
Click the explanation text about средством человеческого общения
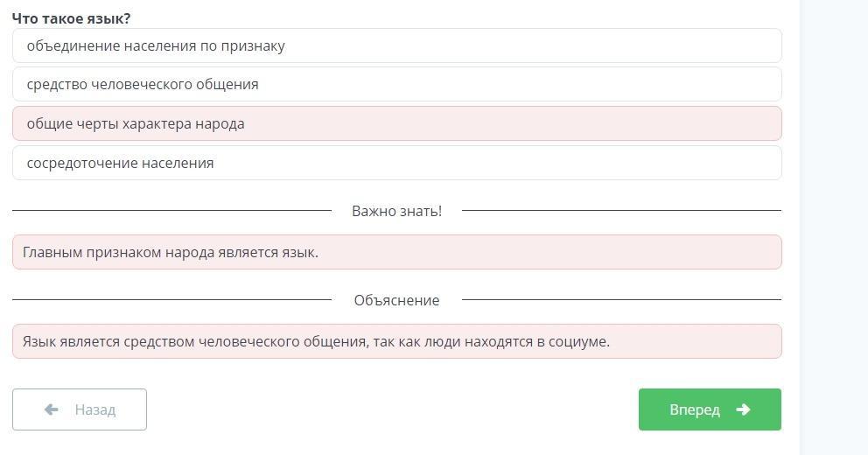(x=316, y=341)
